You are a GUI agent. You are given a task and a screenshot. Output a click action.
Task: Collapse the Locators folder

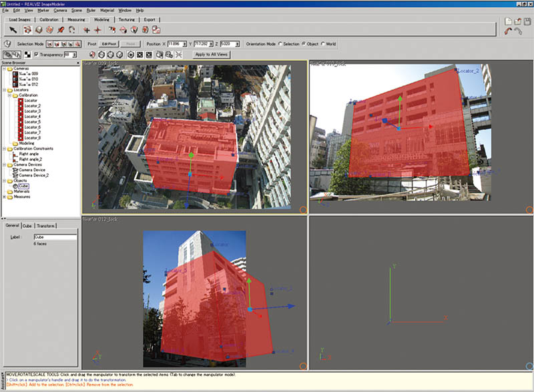[4, 90]
